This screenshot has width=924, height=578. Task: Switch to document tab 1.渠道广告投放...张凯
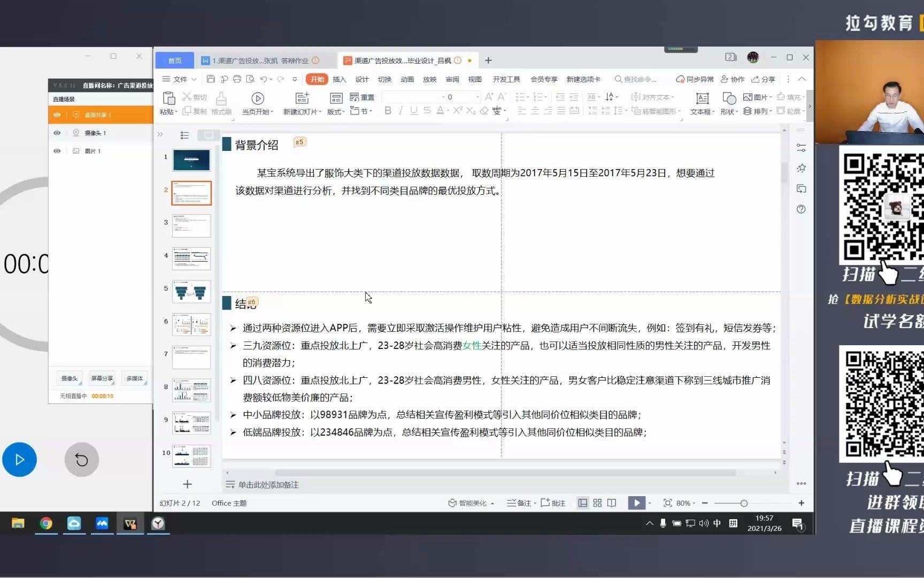(x=260, y=60)
